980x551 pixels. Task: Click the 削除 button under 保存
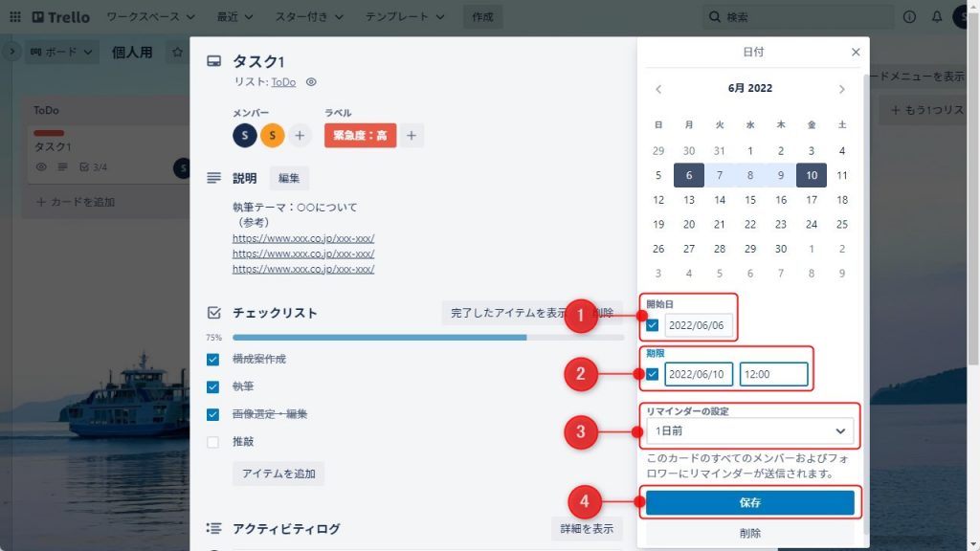pyautogui.click(x=750, y=533)
